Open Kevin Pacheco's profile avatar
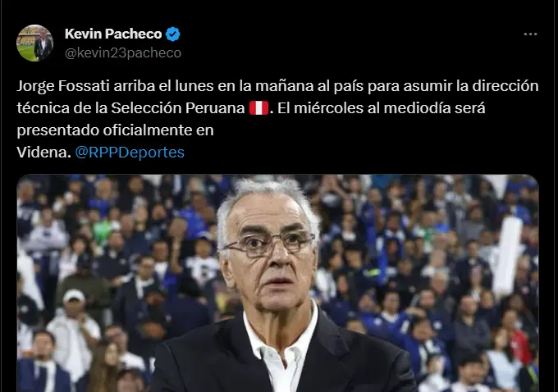 click(x=34, y=43)
